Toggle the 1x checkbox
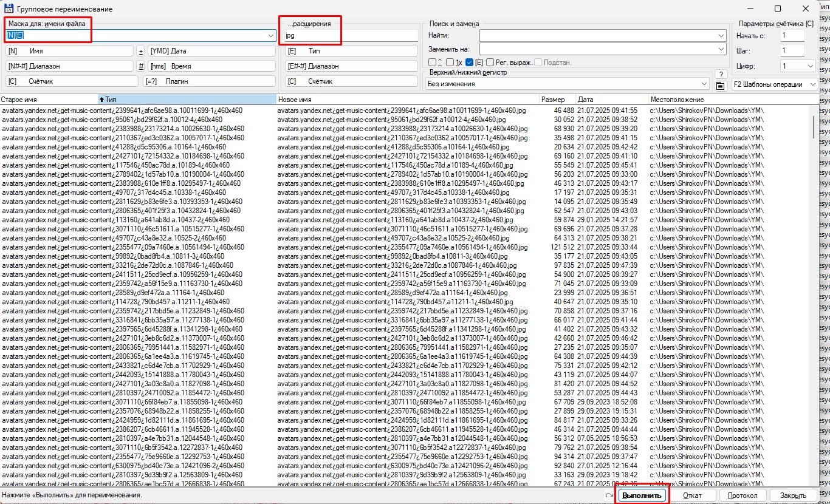The height and width of the screenshot is (504, 830). point(450,63)
